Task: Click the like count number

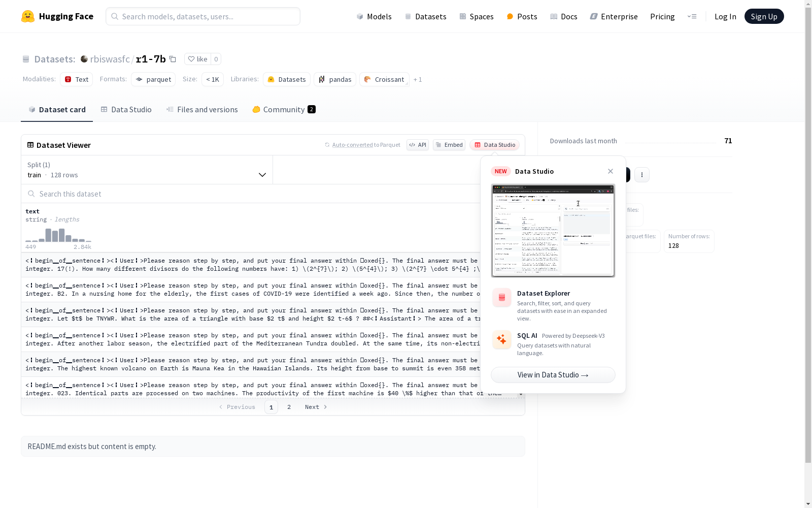Action: click(216, 59)
